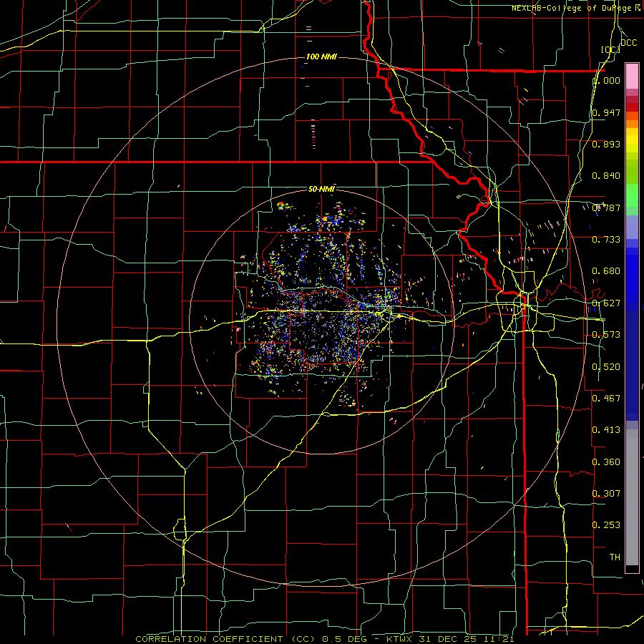
Task: Click the 50 NMI range ring label
Action: point(321,189)
